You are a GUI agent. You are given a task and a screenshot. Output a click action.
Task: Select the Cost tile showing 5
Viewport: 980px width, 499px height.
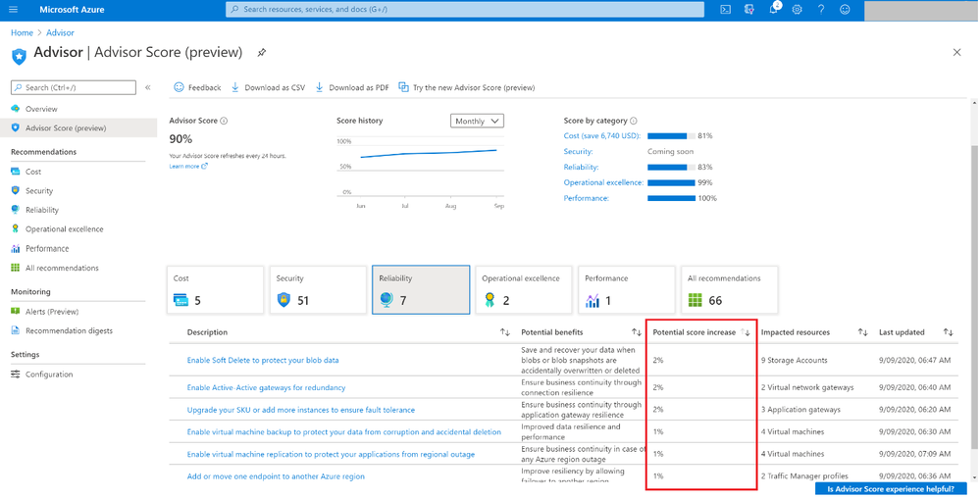215,290
